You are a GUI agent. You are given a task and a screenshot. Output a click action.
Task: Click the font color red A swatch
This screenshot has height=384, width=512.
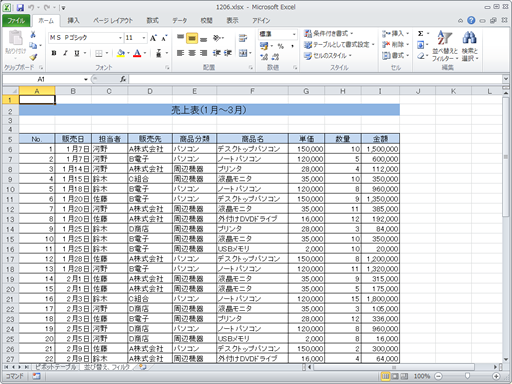[x=137, y=53]
